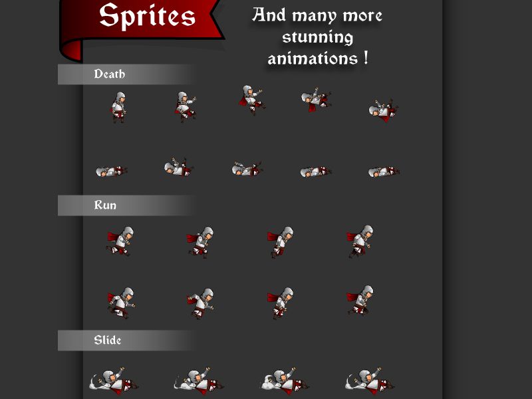Click the fourth Run sprite in top row

click(x=360, y=241)
